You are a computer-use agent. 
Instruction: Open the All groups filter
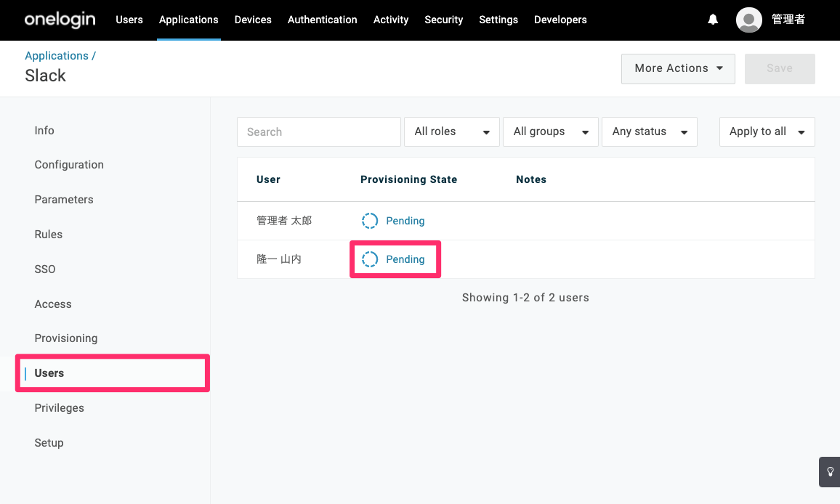550,131
